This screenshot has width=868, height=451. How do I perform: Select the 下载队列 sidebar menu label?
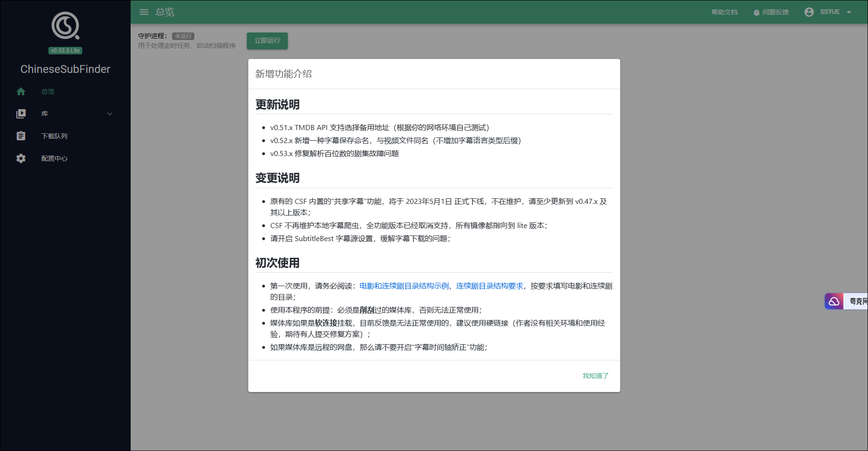(54, 136)
